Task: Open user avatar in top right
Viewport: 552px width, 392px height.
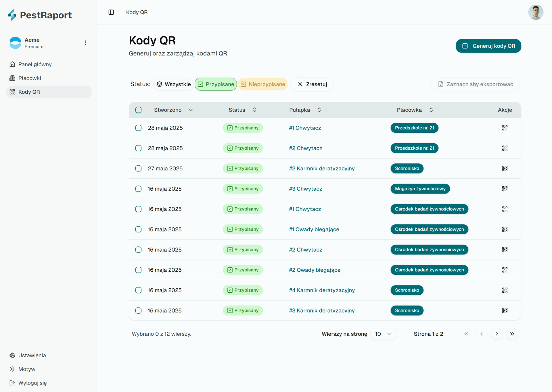Action: tap(535, 12)
